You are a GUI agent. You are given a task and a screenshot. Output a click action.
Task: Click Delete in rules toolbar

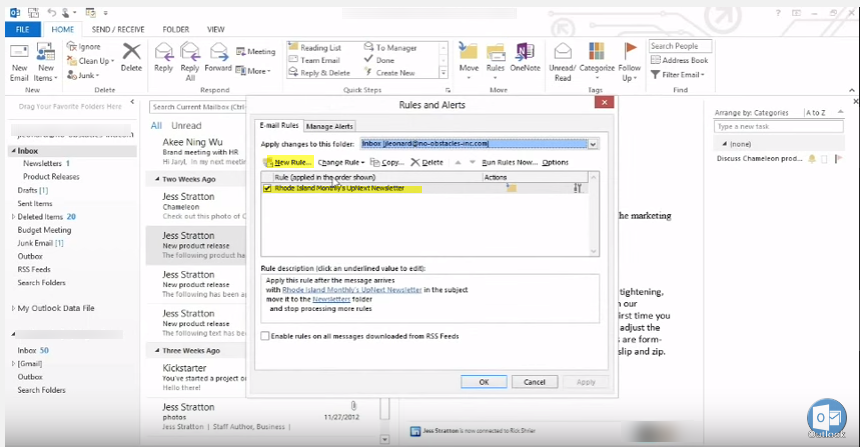(x=427, y=162)
